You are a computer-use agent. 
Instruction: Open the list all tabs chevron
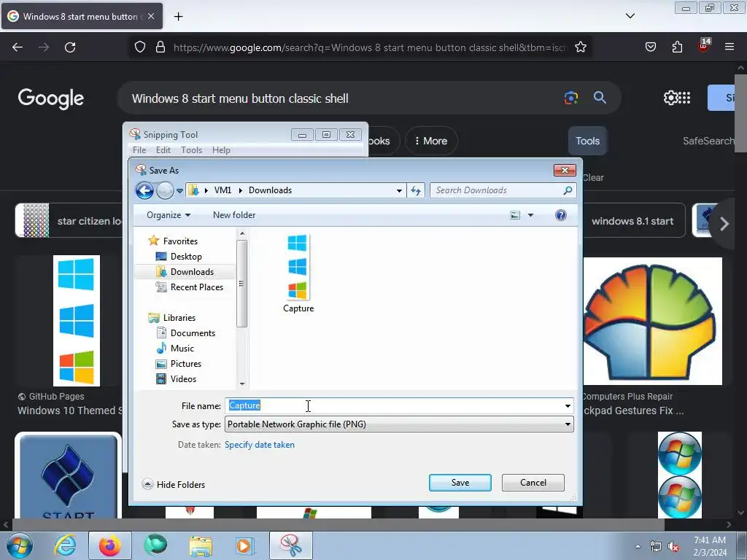[x=630, y=16]
